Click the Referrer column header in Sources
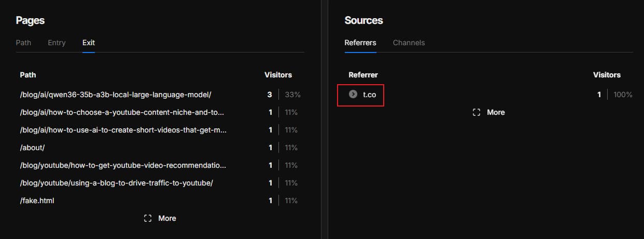Viewport: 644px width, 239px height. [363, 75]
